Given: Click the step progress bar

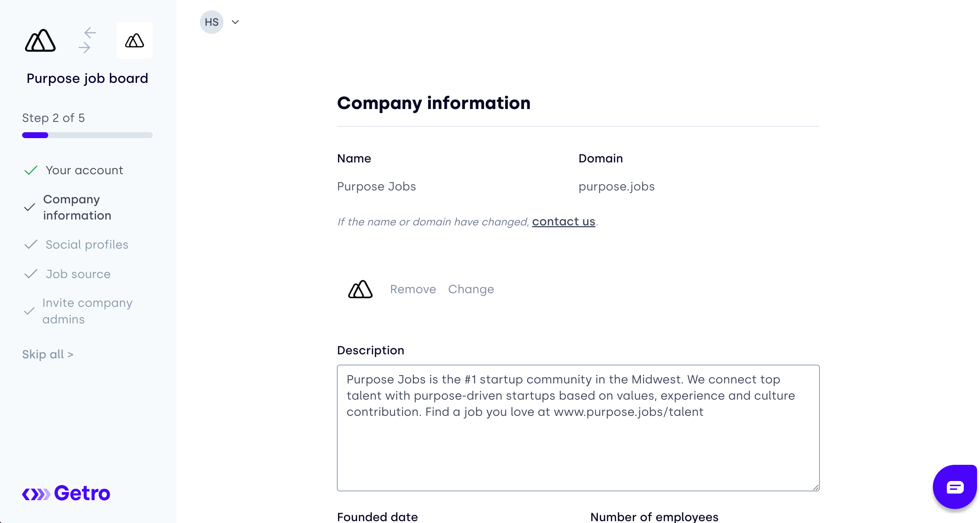Looking at the screenshot, I should (x=87, y=135).
